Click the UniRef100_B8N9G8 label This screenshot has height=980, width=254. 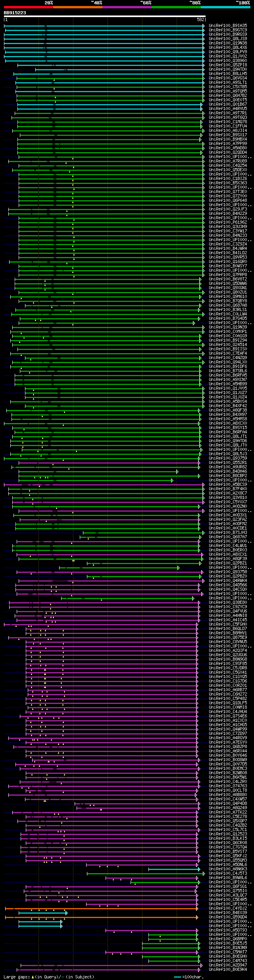click(228, 659)
